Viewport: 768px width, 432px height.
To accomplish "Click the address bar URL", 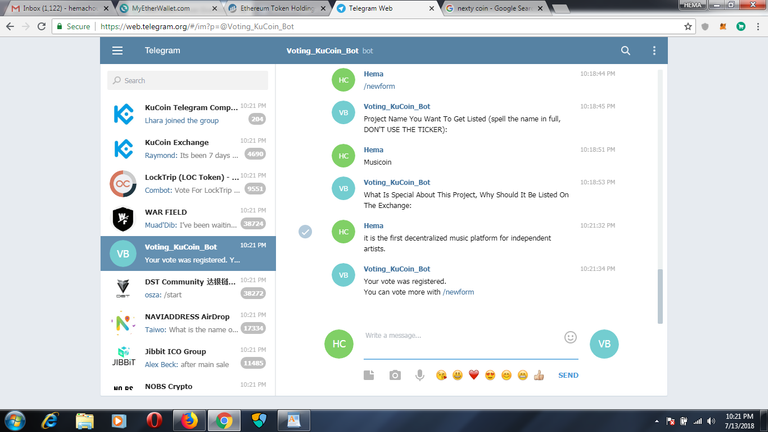I will click(x=197, y=26).
